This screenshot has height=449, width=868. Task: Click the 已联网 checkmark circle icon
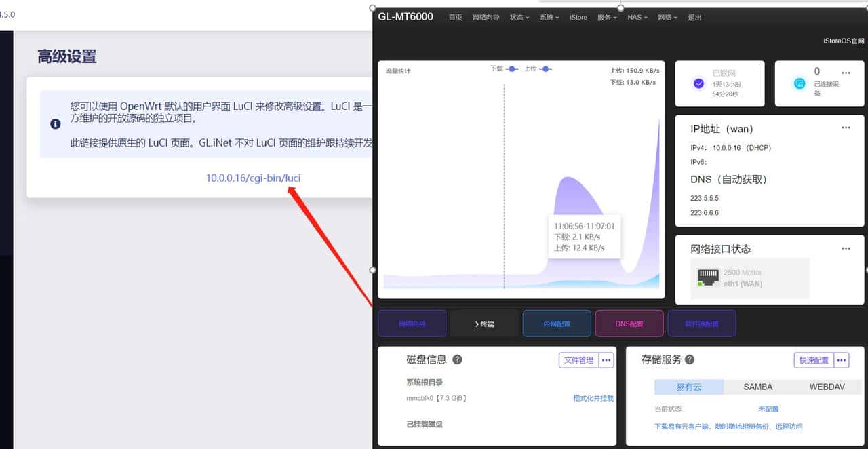[x=698, y=83]
